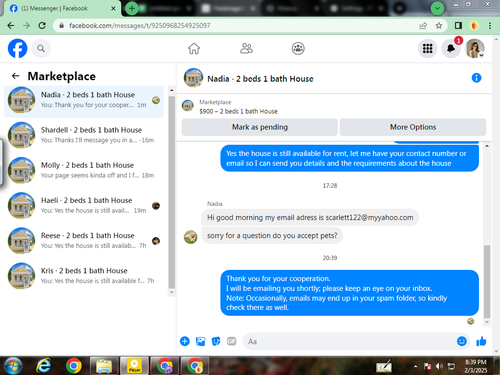
Task: Click the address bar URL
Action: [140, 26]
